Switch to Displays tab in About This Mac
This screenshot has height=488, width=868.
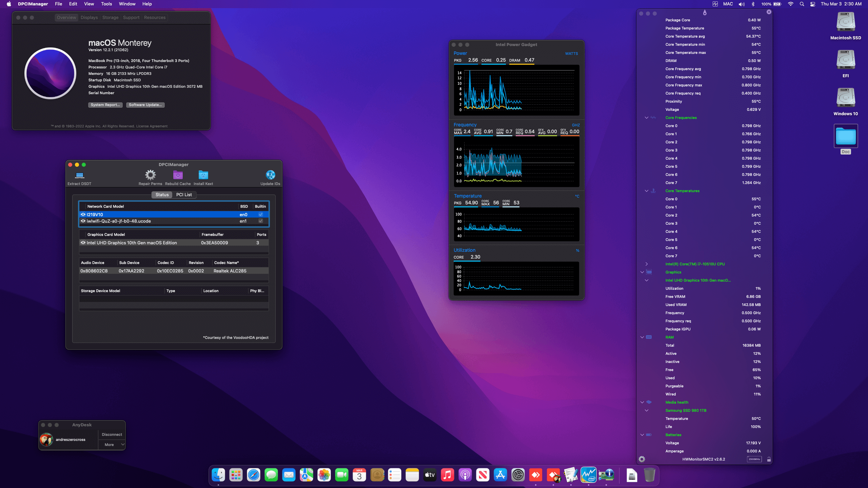coord(89,18)
